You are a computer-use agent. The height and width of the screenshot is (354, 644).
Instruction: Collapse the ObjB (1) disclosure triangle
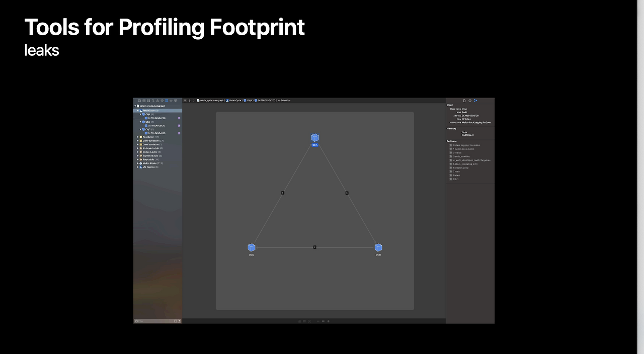140,122
